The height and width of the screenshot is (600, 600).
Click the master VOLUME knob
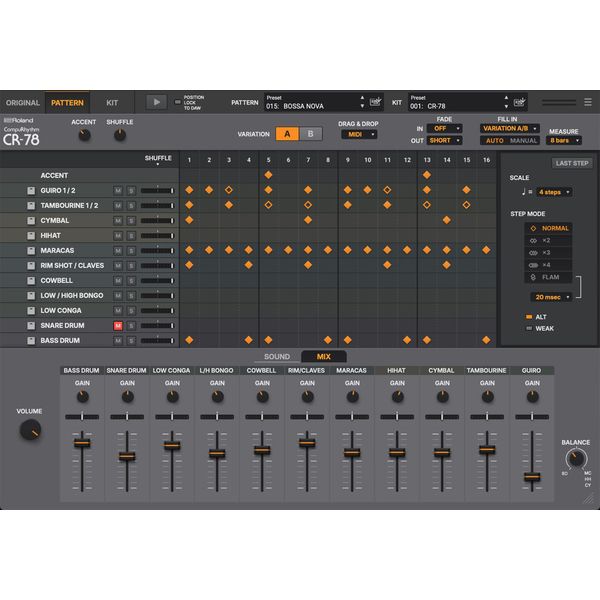30,429
